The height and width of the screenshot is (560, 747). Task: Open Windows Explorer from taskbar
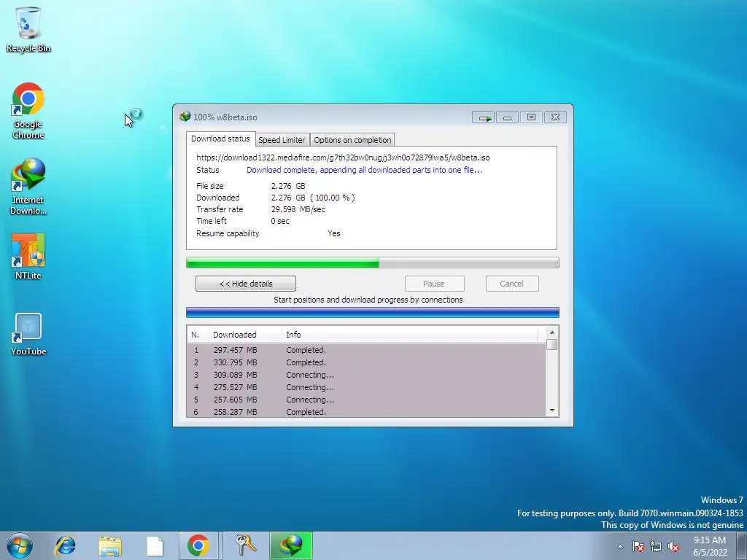[110, 545]
